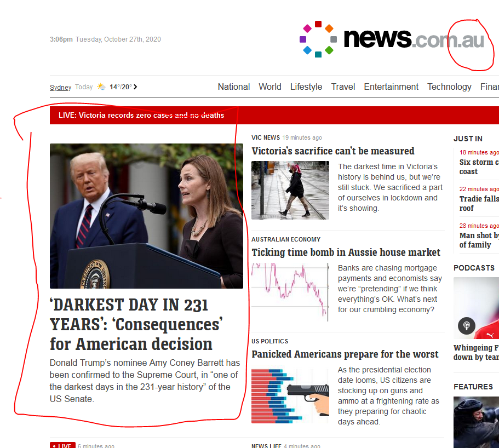Open the podcast microphone icon
This screenshot has height=448, width=499.
coord(467,326)
